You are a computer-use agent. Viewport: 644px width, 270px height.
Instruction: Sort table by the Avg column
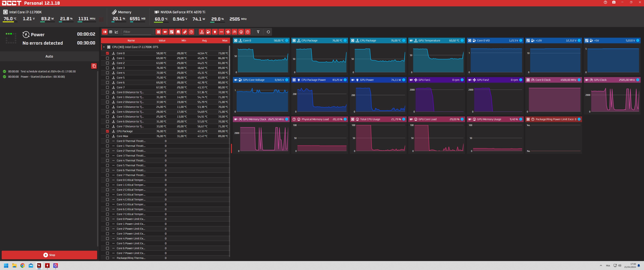coord(204,40)
